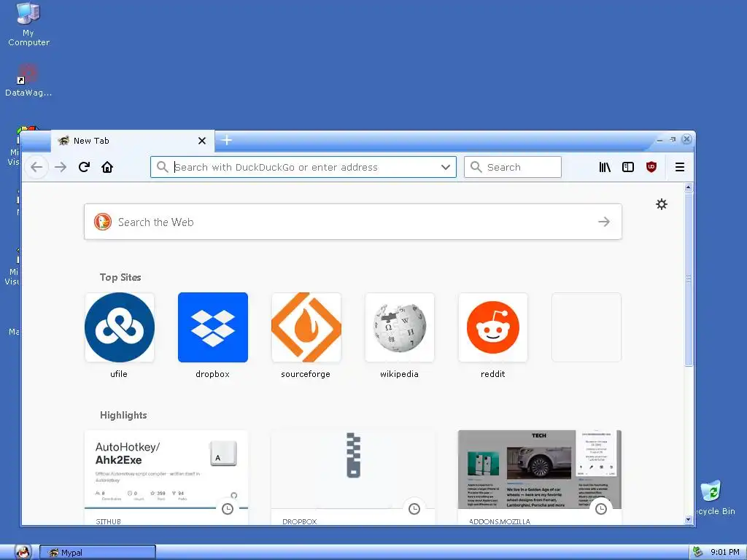Viewport: 747px width, 560px height.
Task: Click the ufile label text
Action: pos(119,374)
